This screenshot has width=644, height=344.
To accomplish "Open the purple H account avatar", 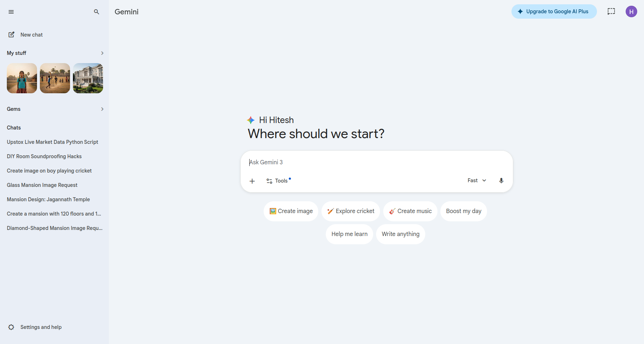I will tap(631, 11).
